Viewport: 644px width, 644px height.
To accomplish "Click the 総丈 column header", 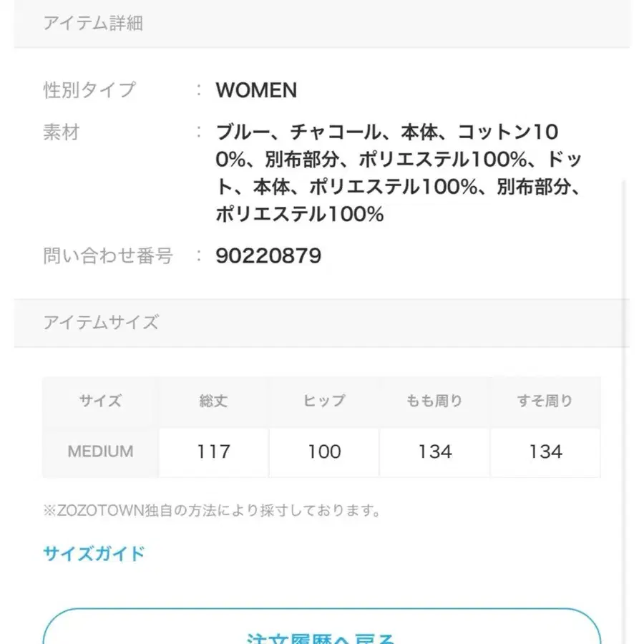I will 212,401.
